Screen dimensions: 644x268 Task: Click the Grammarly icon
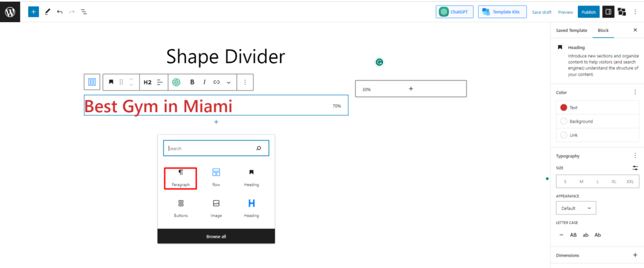pos(379,62)
